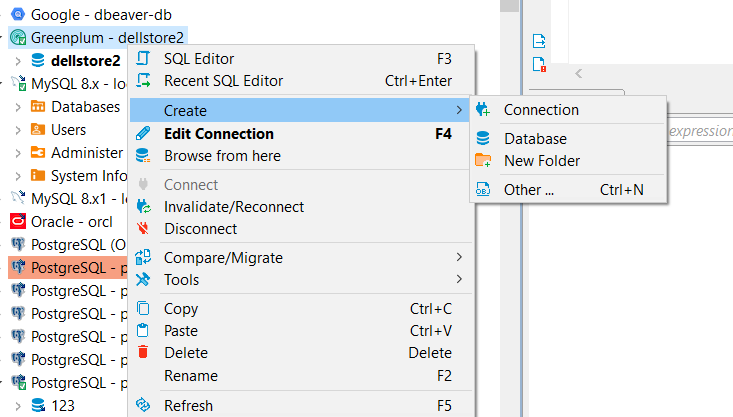Expand the Administer folder node
Screen dimensions: 733x417
point(18,153)
